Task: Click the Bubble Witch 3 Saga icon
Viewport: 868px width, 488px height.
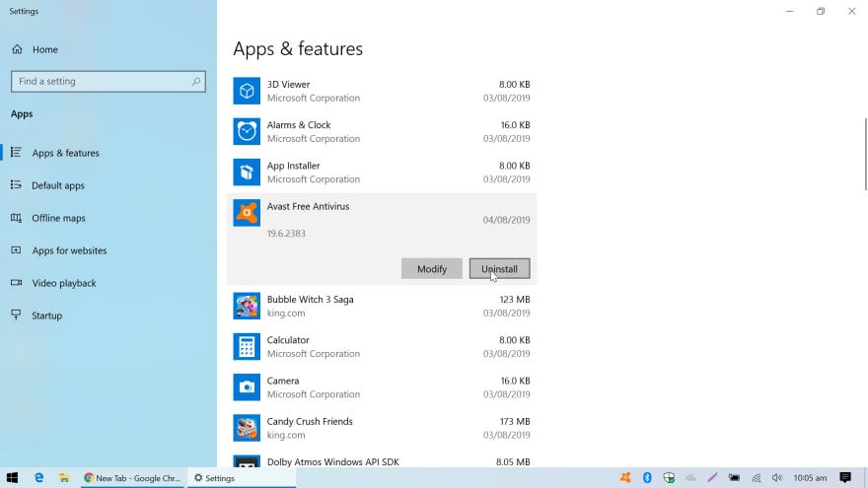Action: (x=247, y=306)
